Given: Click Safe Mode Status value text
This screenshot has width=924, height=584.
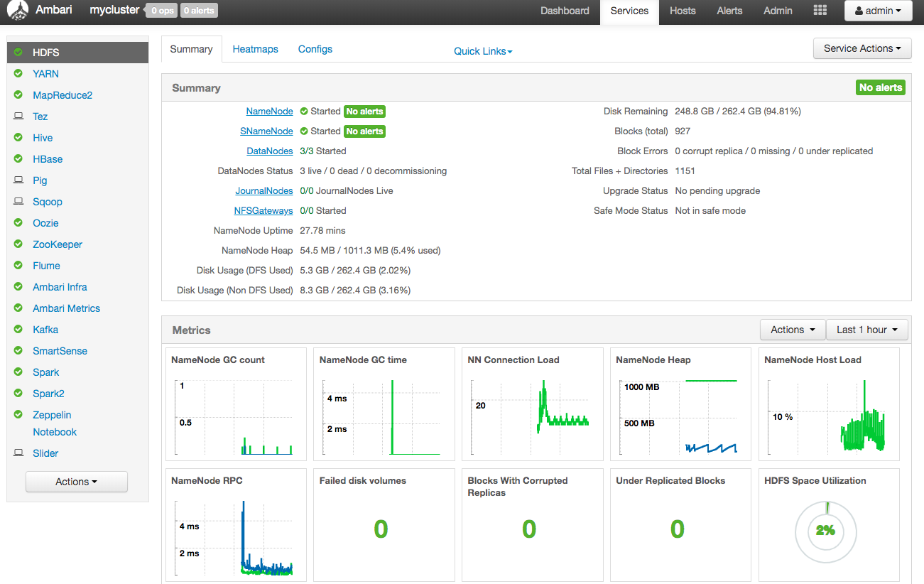Looking at the screenshot, I should tap(710, 211).
